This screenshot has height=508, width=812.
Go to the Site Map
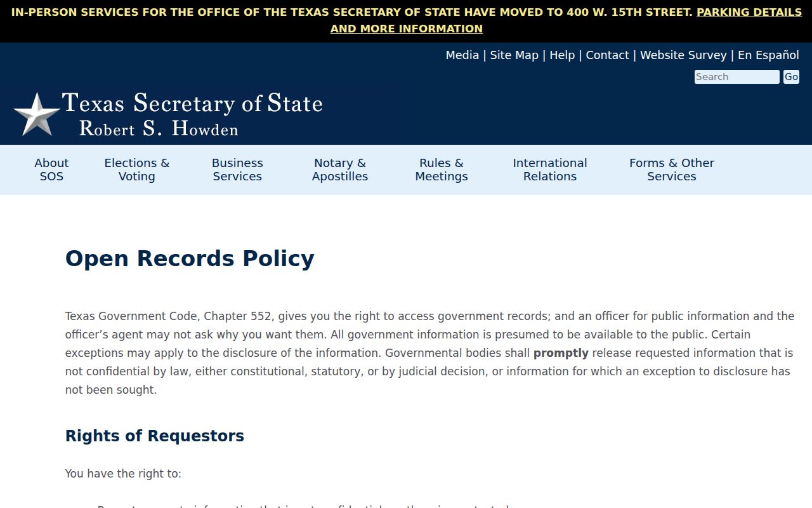coord(514,55)
